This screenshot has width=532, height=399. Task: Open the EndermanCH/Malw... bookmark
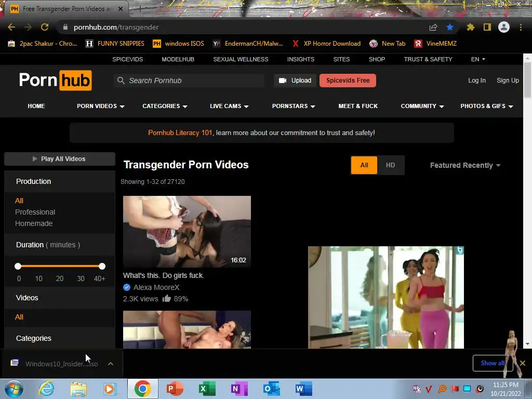(x=248, y=44)
